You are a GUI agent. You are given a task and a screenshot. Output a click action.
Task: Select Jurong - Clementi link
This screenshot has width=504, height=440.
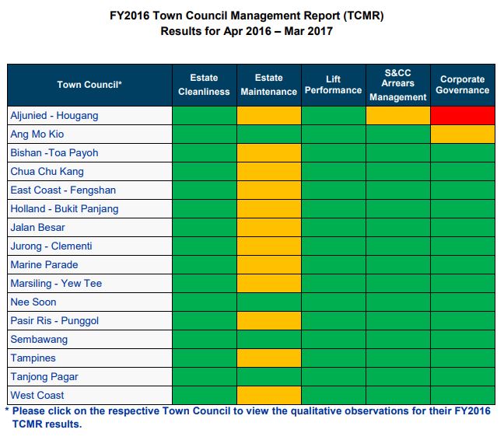(x=51, y=246)
